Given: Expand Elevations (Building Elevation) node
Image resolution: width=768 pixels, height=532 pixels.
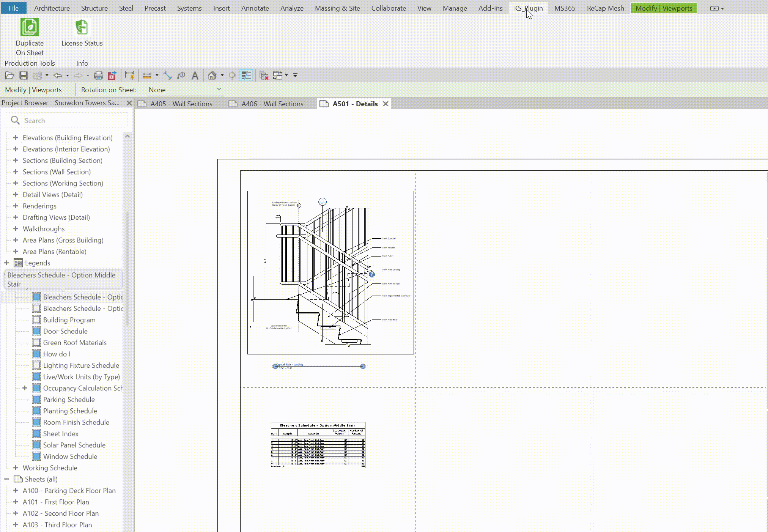Looking at the screenshot, I should tap(16, 137).
